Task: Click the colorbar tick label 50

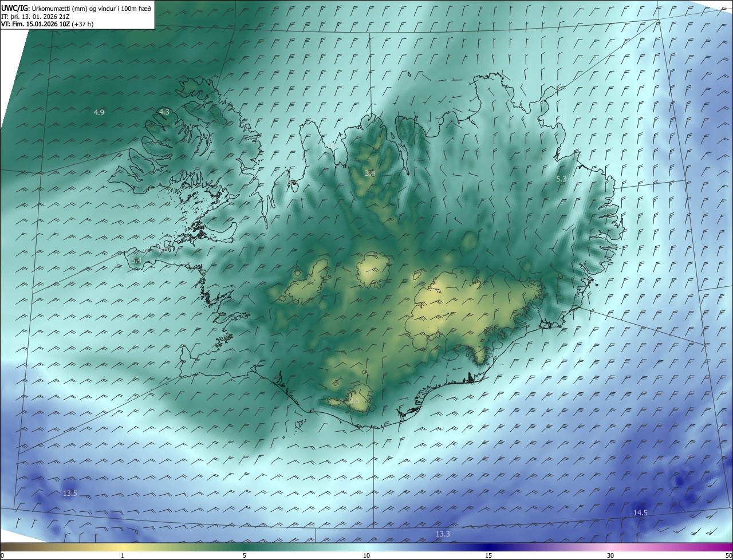Action: 728,555
